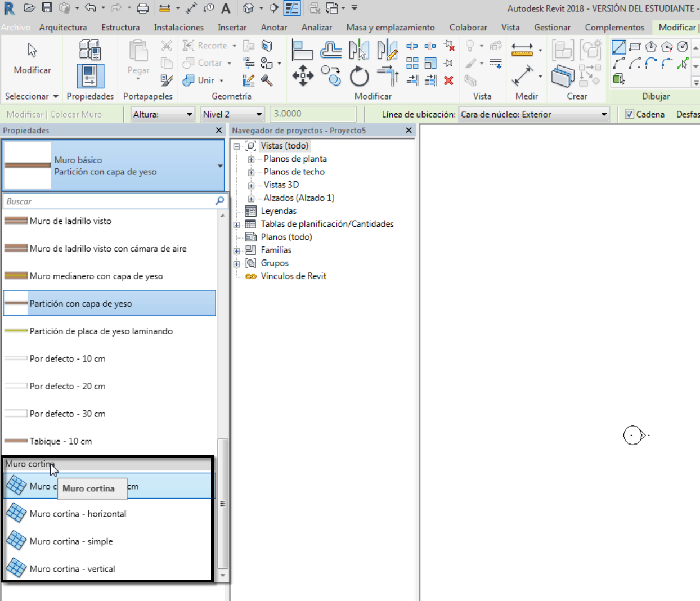Select the Pick Lines draw tool
This screenshot has height=601, width=700.
(x=683, y=64)
